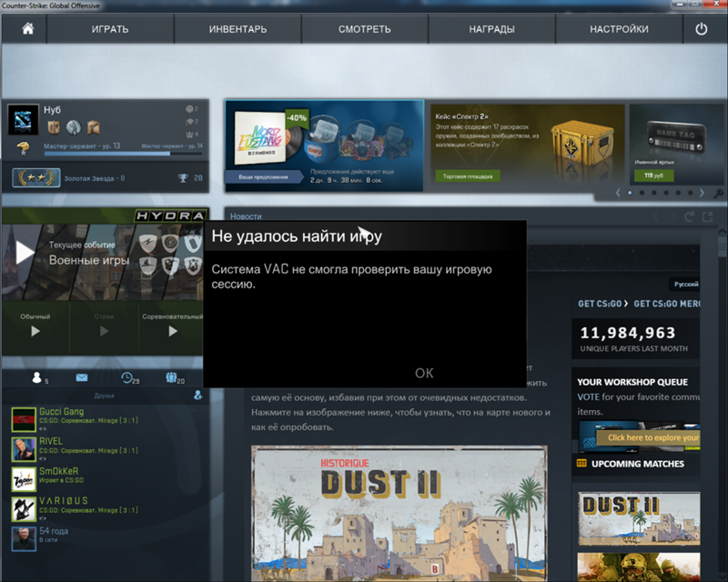Click the YOUR WORKSHOP QUEUE heading
The image size is (728, 582).
click(x=632, y=382)
